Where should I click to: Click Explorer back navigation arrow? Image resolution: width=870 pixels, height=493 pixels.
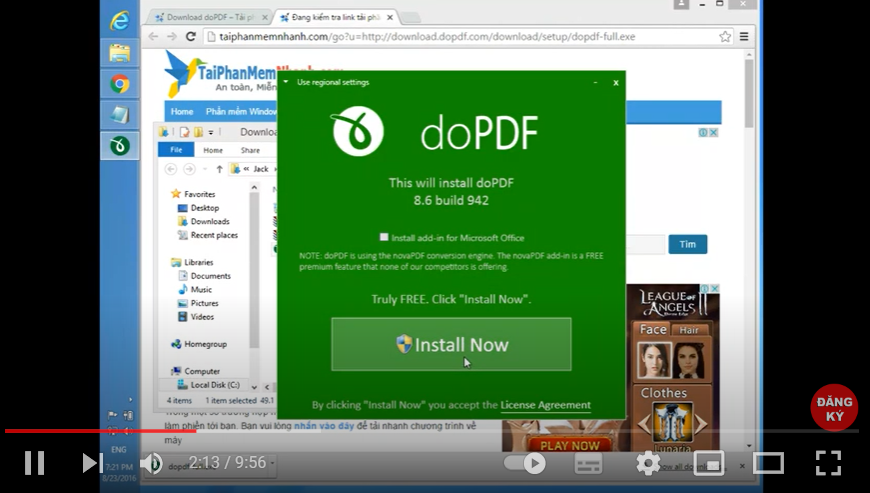(x=170, y=169)
